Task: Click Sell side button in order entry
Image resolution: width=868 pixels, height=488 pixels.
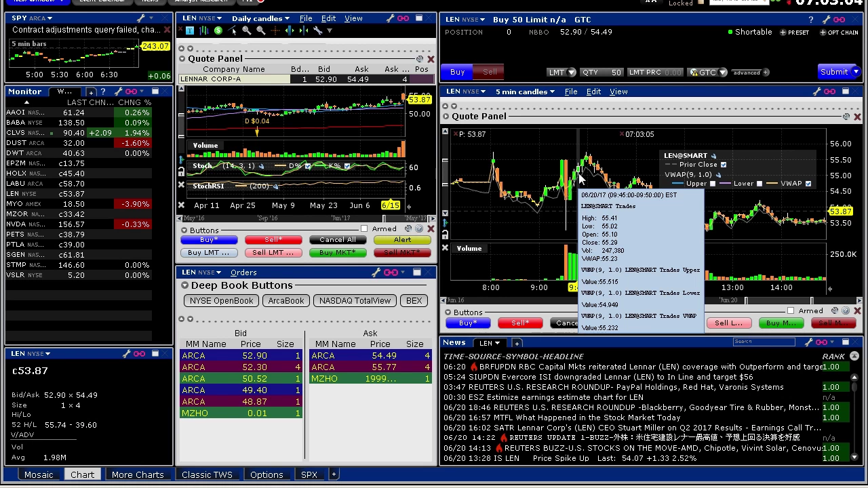Action: click(x=490, y=72)
